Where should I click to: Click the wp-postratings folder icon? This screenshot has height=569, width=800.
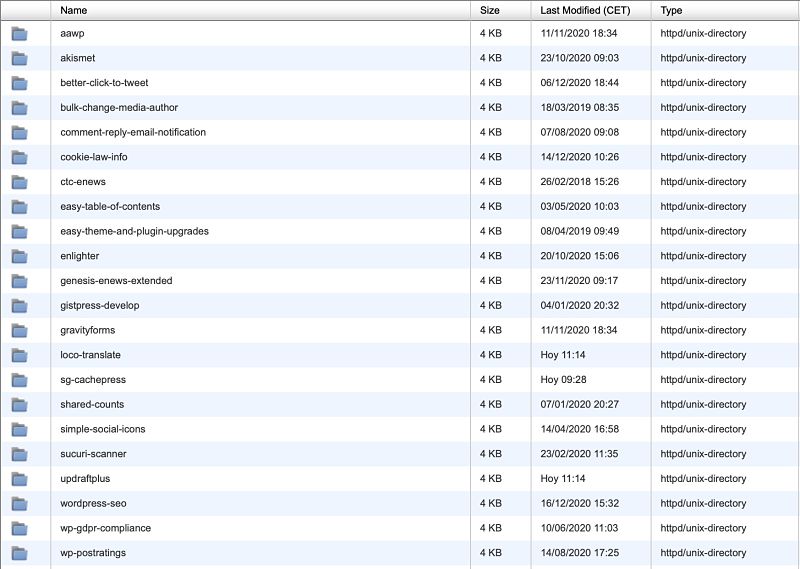click(x=19, y=553)
